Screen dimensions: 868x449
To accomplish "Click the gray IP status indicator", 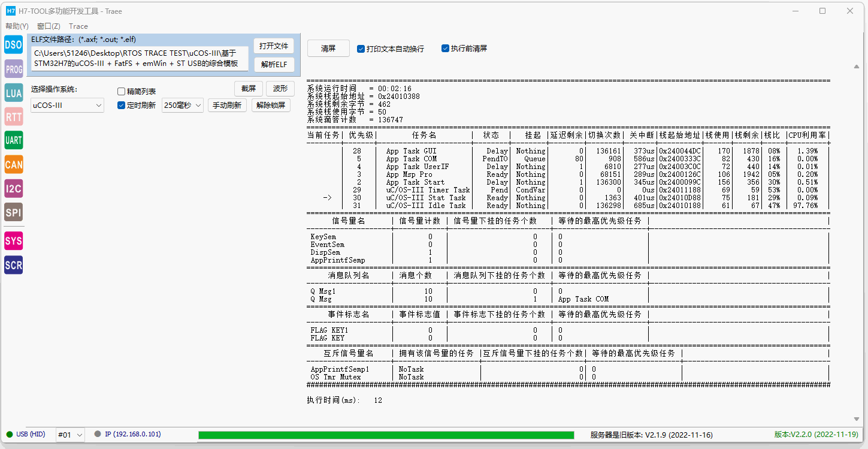I will click(98, 434).
